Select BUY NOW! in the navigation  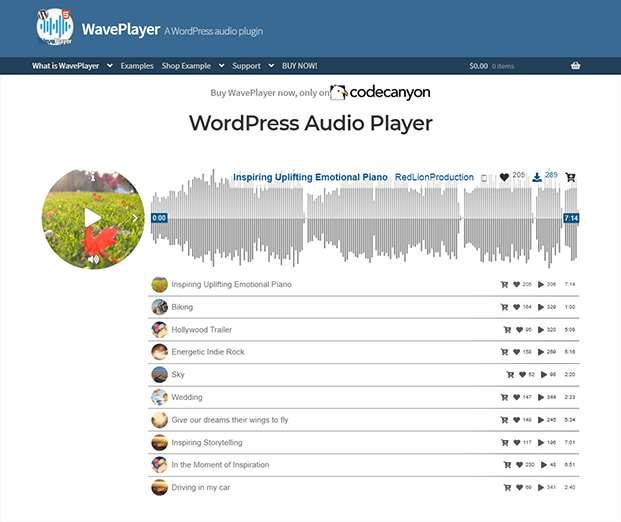pyautogui.click(x=299, y=66)
